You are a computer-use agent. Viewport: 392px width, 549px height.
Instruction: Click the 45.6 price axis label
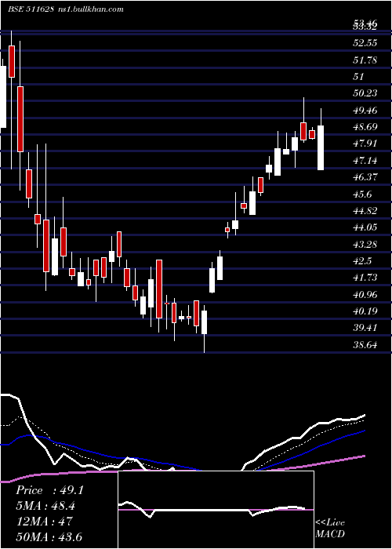coord(362,194)
